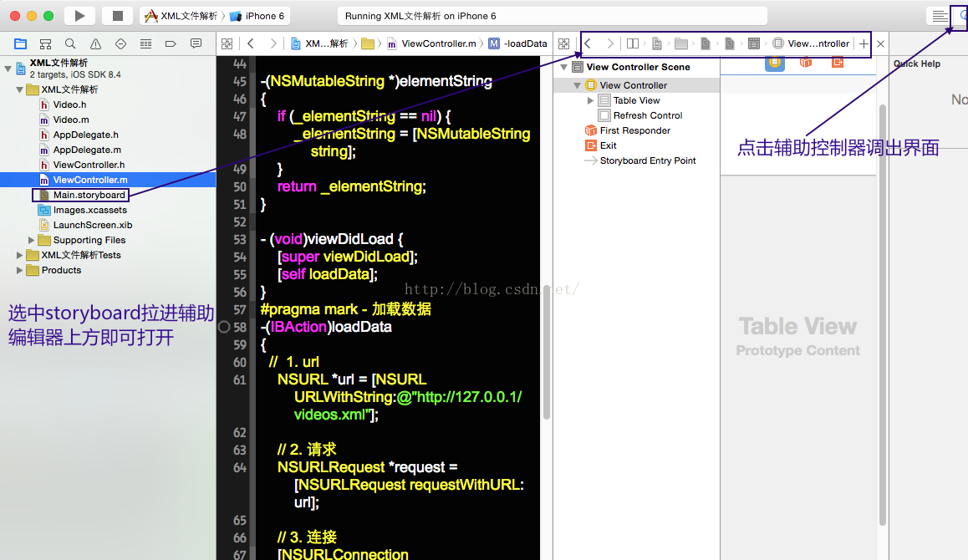
Task: Click scene icon segment in assistant jump bar
Action: pos(754,43)
